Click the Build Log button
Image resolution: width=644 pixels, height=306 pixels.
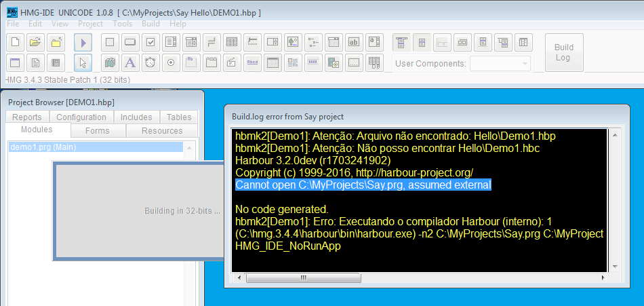click(563, 52)
